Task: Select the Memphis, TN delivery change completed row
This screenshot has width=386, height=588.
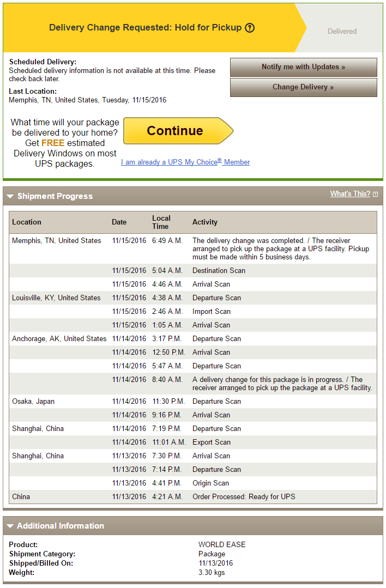Action: click(x=193, y=248)
